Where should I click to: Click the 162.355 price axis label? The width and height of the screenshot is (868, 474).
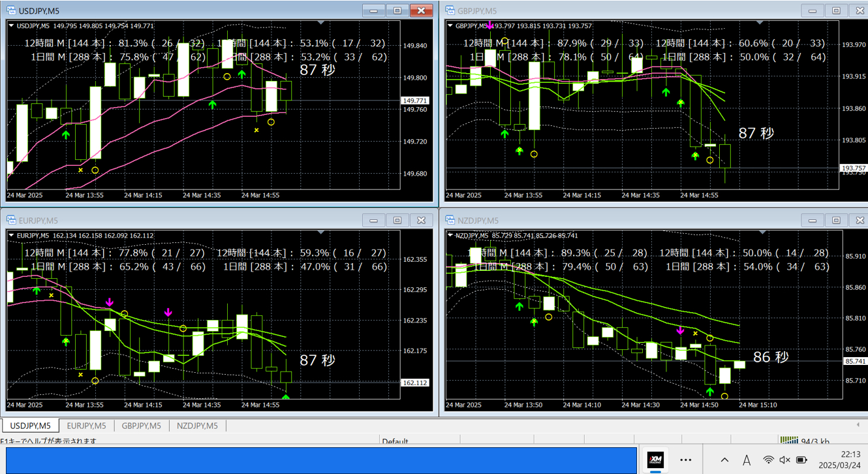coord(416,260)
